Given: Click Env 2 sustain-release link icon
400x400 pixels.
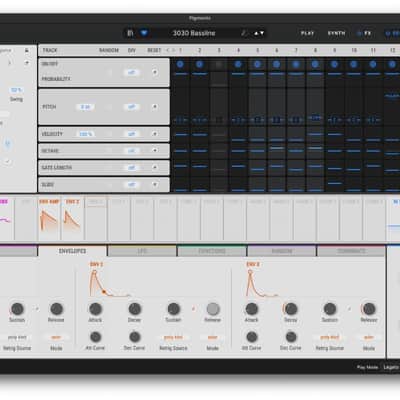Looking at the screenshot, I should click(x=193, y=309).
